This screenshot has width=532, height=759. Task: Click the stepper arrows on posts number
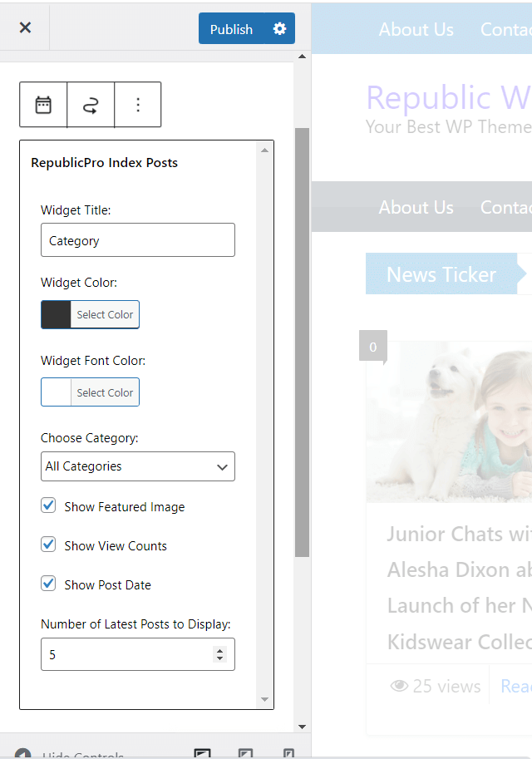coord(219,654)
